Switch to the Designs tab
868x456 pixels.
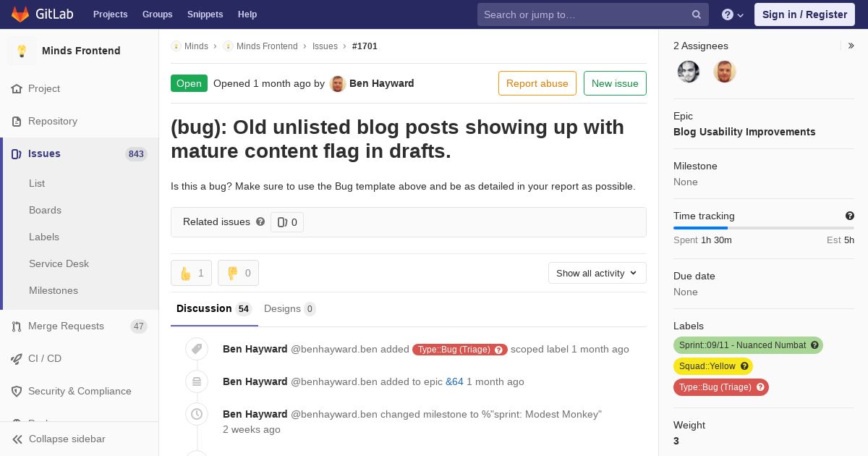tap(289, 309)
